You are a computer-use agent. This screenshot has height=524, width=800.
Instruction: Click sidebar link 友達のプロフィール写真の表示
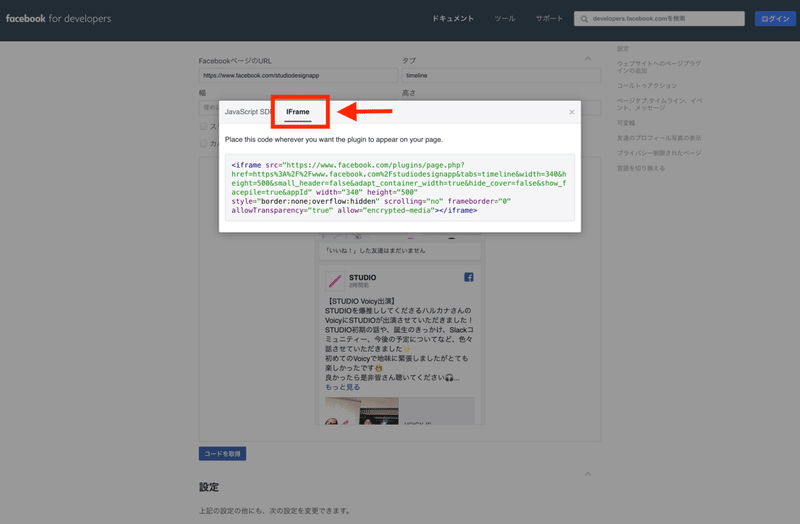click(659, 138)
